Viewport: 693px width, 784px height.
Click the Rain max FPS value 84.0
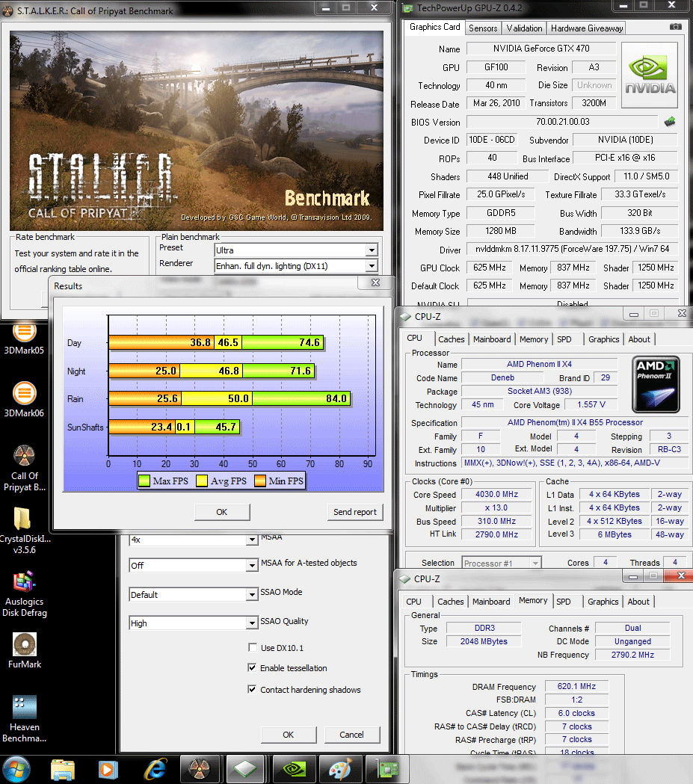tap(336, 398)
